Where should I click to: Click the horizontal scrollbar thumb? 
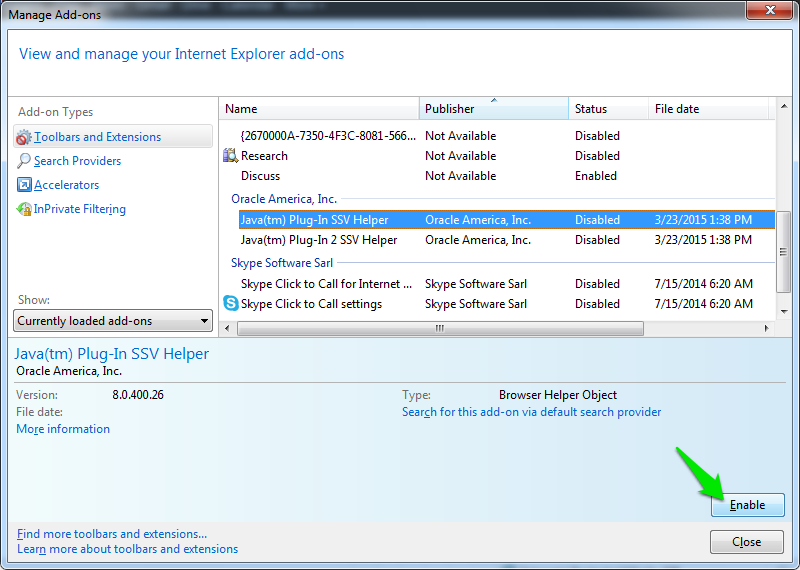pos(440,328)
